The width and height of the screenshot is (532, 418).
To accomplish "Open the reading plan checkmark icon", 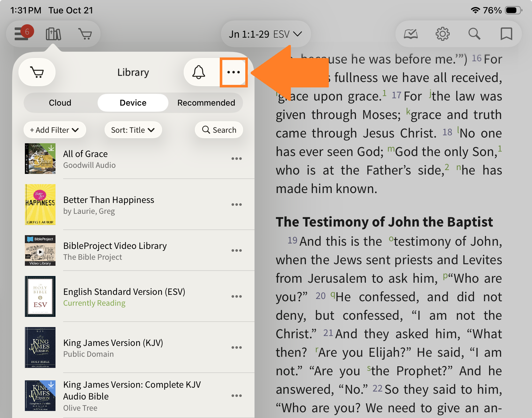I will 411,34.
